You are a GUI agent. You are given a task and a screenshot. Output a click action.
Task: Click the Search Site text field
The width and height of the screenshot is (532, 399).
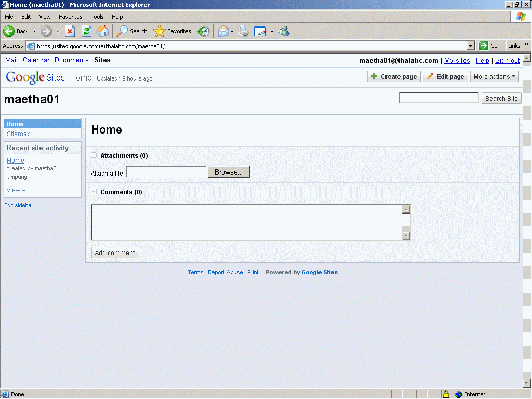click(438, 98)
